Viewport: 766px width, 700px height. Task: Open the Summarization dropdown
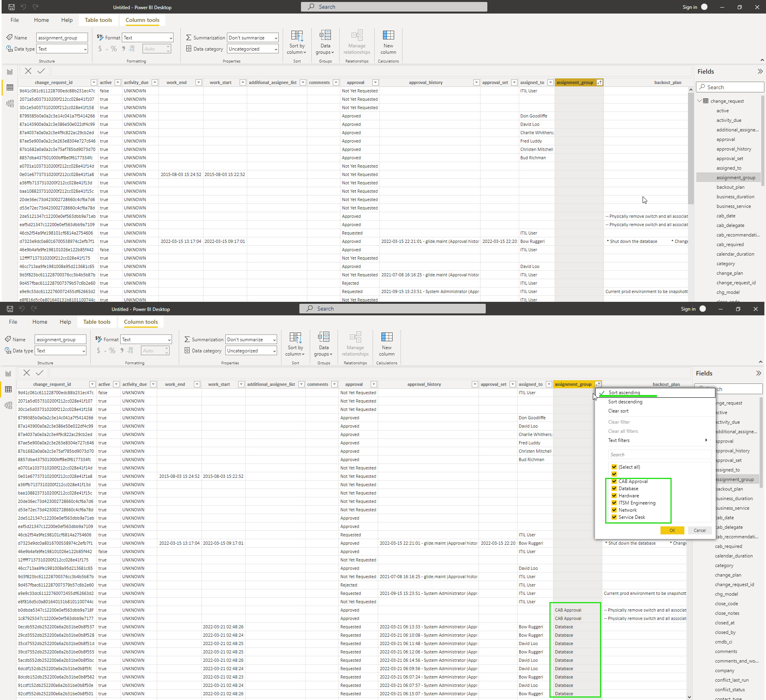[x=252, y=37]
